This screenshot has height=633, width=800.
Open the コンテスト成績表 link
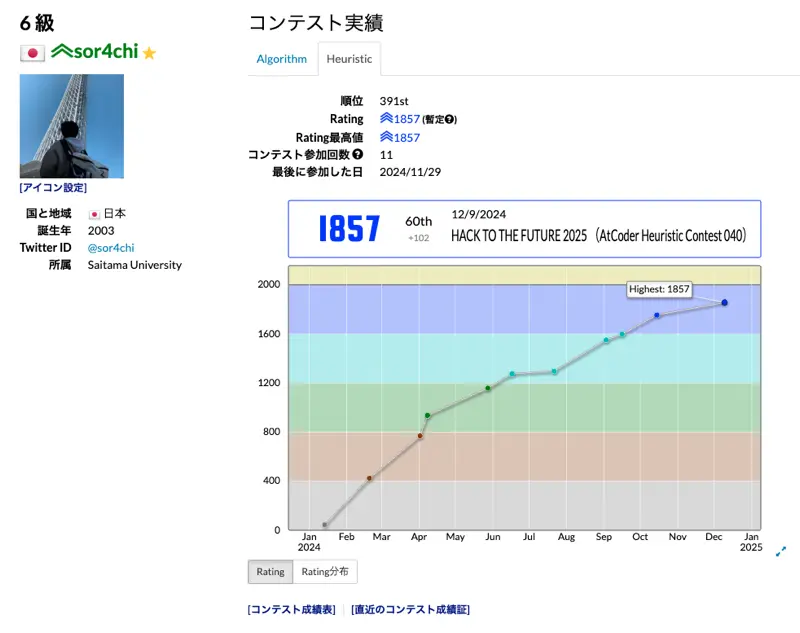pyautogui.click(x=291, y=610)
